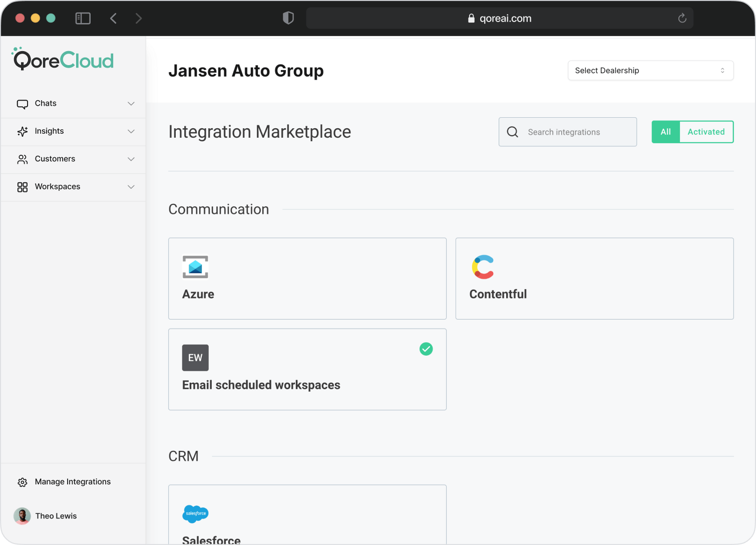
Task: Click the browser sidebar toggle icon
Action: pos(83,19)
